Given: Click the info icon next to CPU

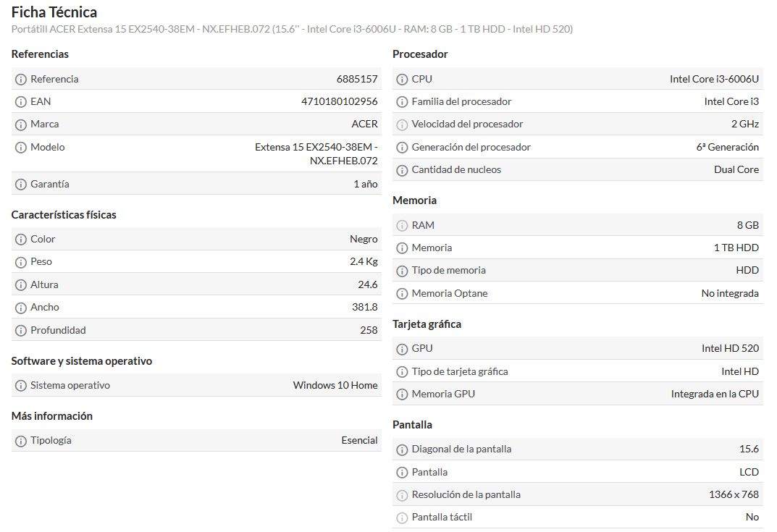Looking at the screenshot, I should coord(402,79).
